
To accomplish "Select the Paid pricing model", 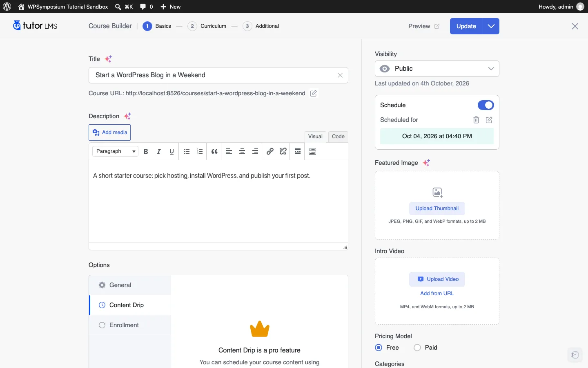I will pyautogui.click(x=417, y=348).
